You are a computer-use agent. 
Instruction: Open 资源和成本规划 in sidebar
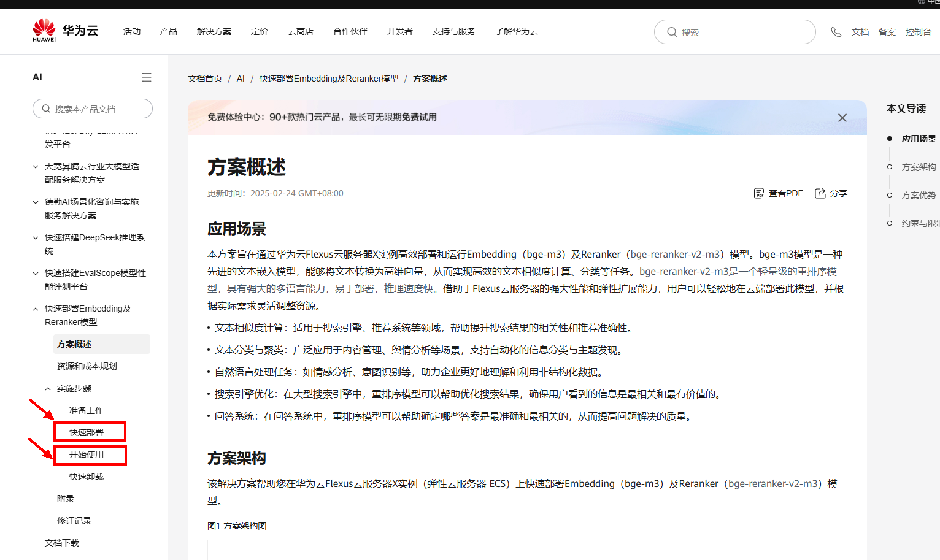(87, 366)
